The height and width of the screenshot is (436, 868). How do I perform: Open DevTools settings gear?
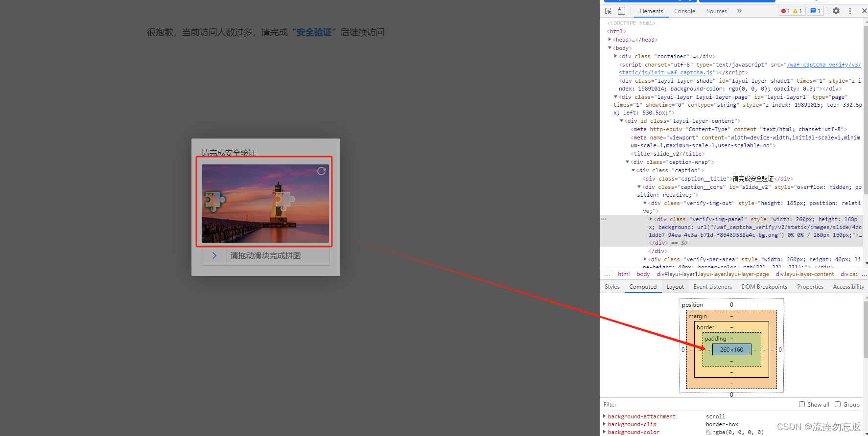tap(836, 11)
